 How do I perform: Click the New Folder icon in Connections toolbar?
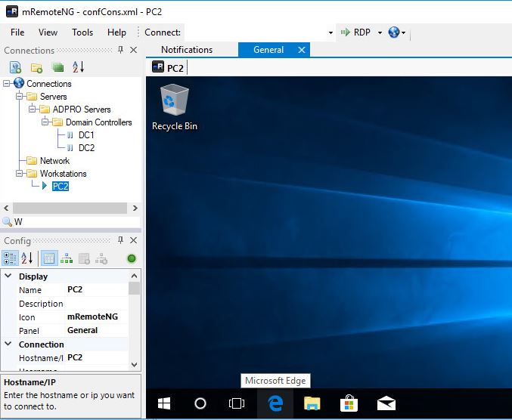[x=36, y=67]
